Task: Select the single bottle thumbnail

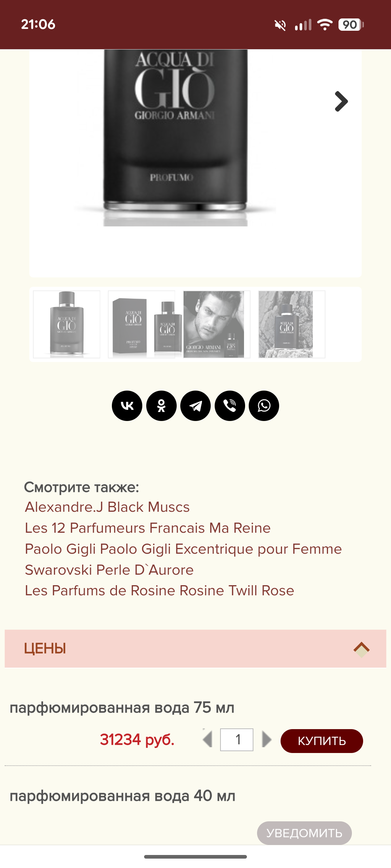Action: (67, 324)
